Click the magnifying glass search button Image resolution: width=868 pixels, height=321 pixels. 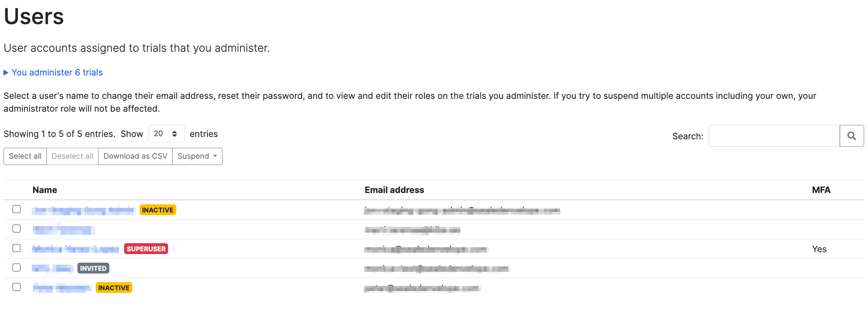[x=852, y=136]
